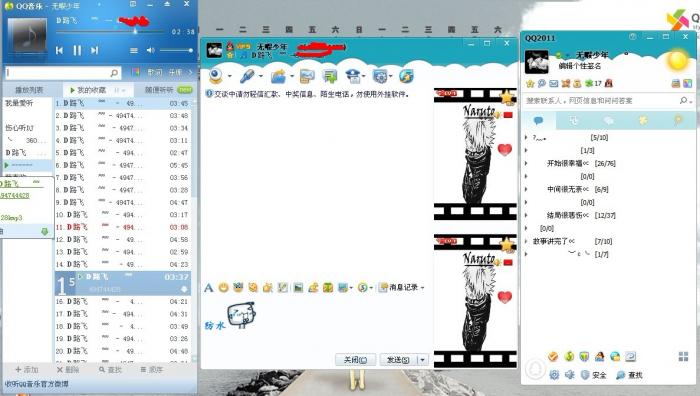Expand the 结局很悲伤 contact group
700x396 pixels.
pyautogui.click(x=568, y=215)
